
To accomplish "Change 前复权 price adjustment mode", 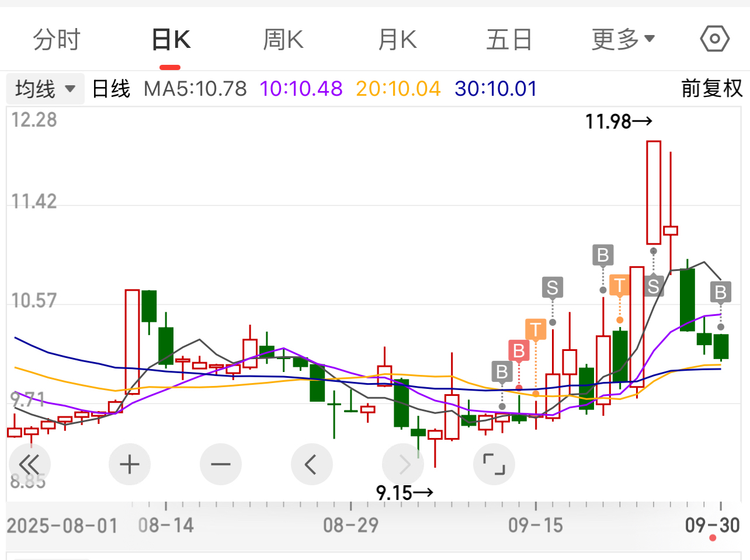I will (711, 89).
